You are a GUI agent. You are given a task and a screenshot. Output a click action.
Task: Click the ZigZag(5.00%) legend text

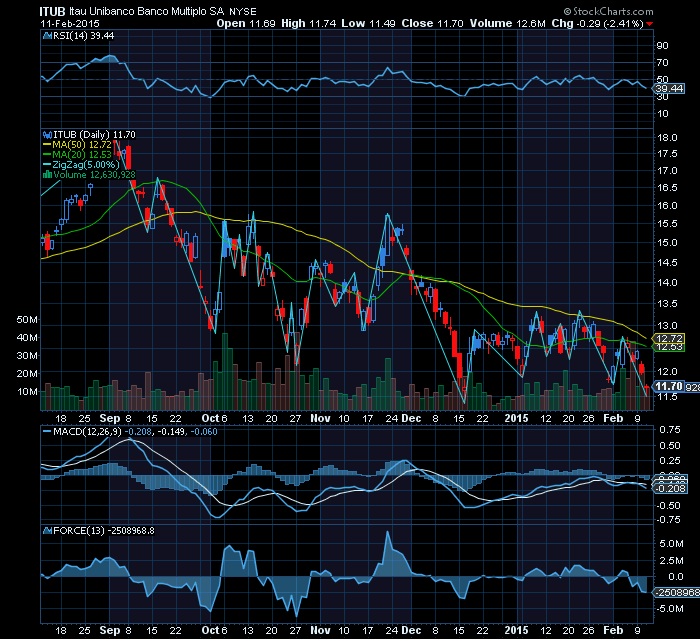86,164
